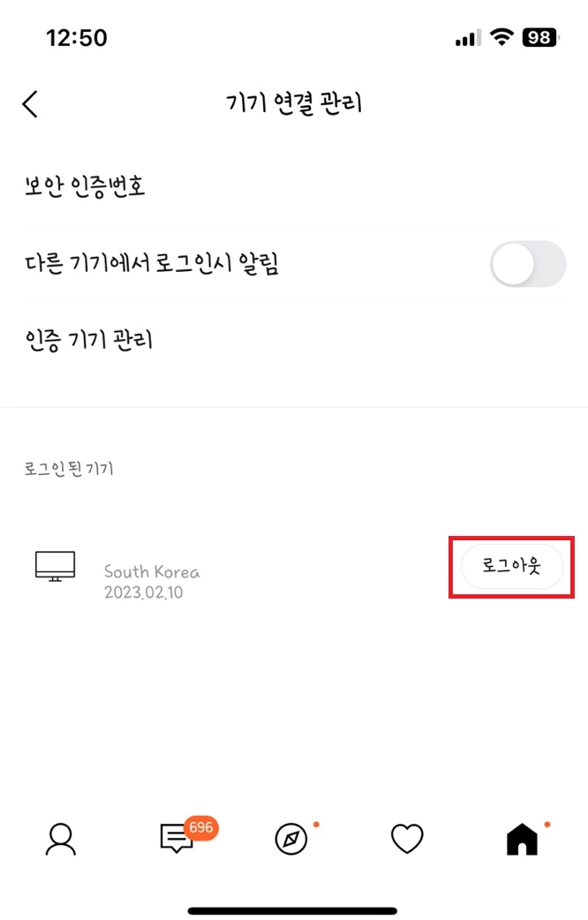588x920 pixels.
Task: Go home using the house icon
Action: pos(522,840)
